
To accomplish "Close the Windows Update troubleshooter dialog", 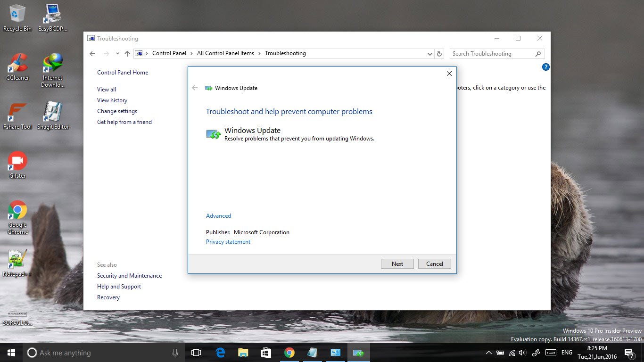I will (x=449, y=74).
